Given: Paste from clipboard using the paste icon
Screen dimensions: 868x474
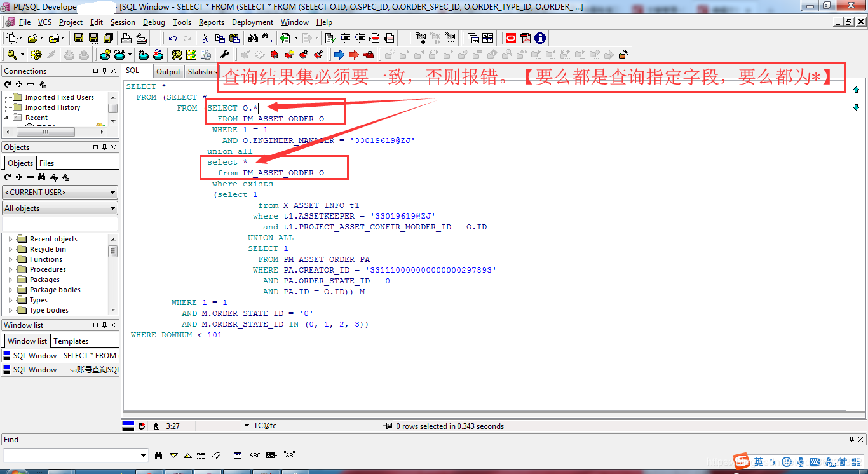Looking at the screenshot, I should (x=233, y=38).
